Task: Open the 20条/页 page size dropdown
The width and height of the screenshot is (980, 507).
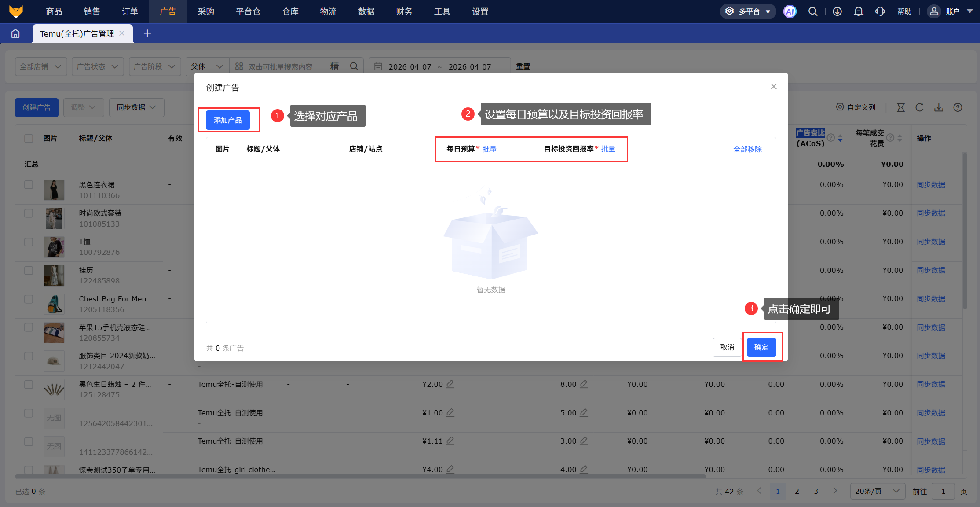Action: pos(877,491)
